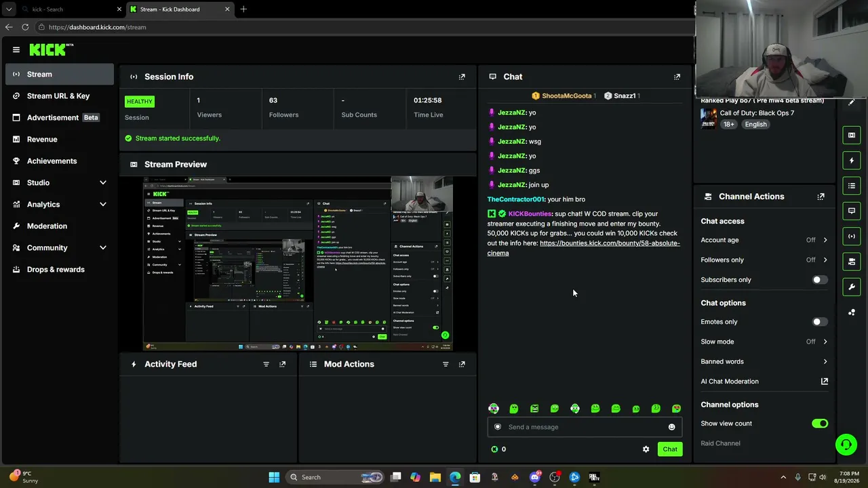This screenshot has width=868, height=488.
Task: Open AI Chat Moderation external link
Action: 825,382
